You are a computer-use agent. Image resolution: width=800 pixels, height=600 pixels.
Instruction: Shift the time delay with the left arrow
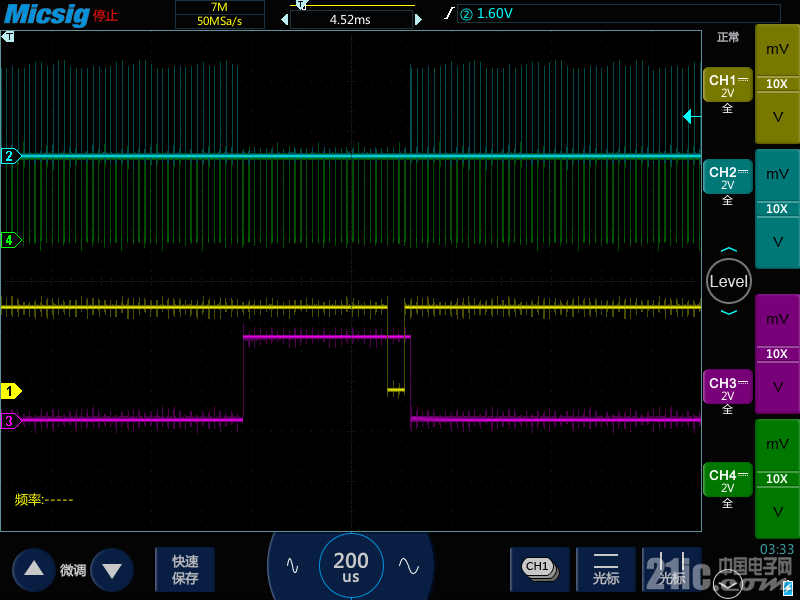click(x=285, y=20)
